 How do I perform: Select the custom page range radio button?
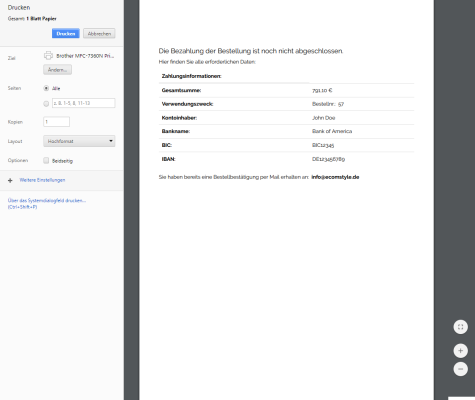pyautogui.click(x=46, y=104)
